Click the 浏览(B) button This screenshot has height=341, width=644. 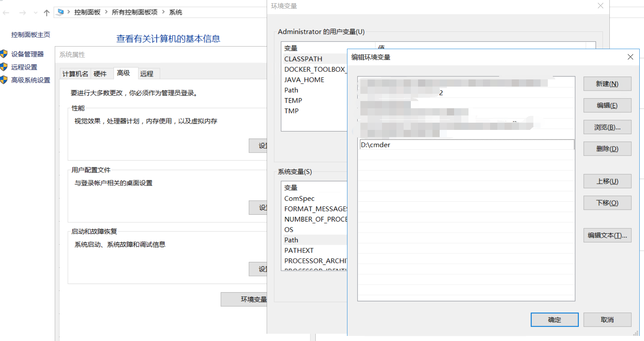pos(607,127)
